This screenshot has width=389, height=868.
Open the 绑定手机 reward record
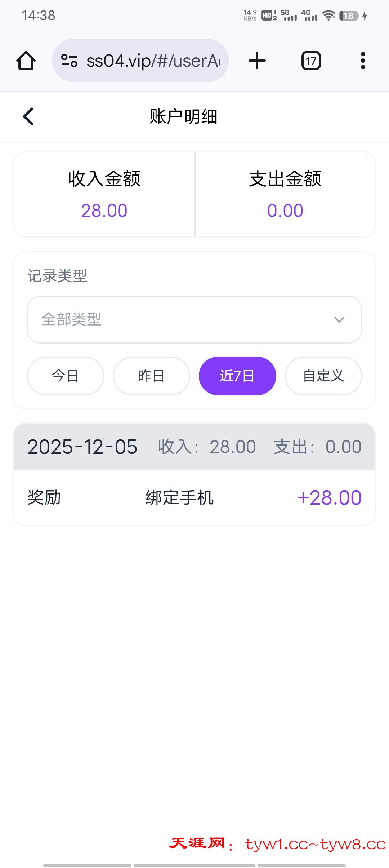(x=179, y=498)
